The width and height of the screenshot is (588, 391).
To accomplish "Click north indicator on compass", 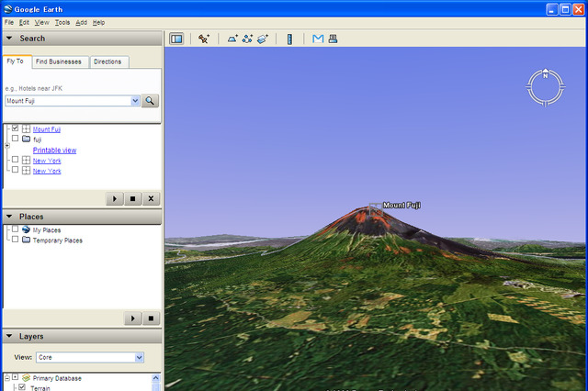I will 546,74.
